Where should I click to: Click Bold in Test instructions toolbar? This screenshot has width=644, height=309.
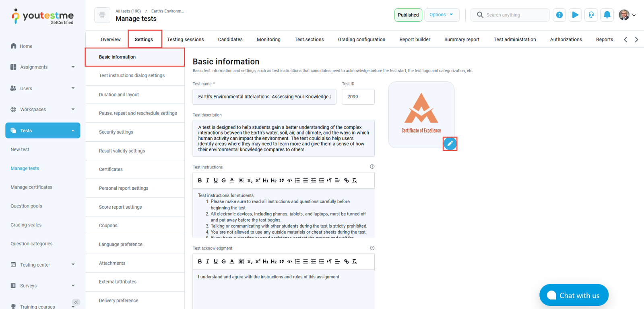coord(200,180)
